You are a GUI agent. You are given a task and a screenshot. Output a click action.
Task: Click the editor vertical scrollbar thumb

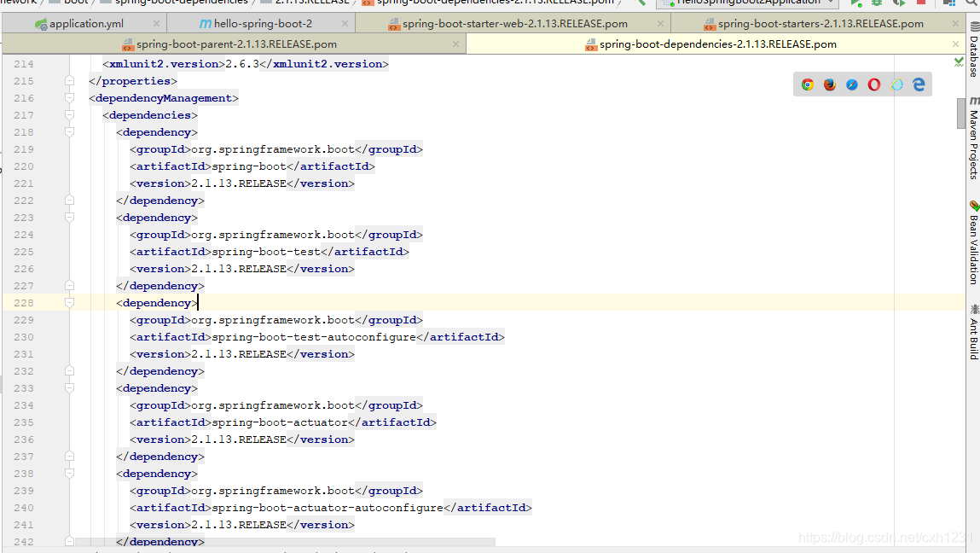point(961,114)
